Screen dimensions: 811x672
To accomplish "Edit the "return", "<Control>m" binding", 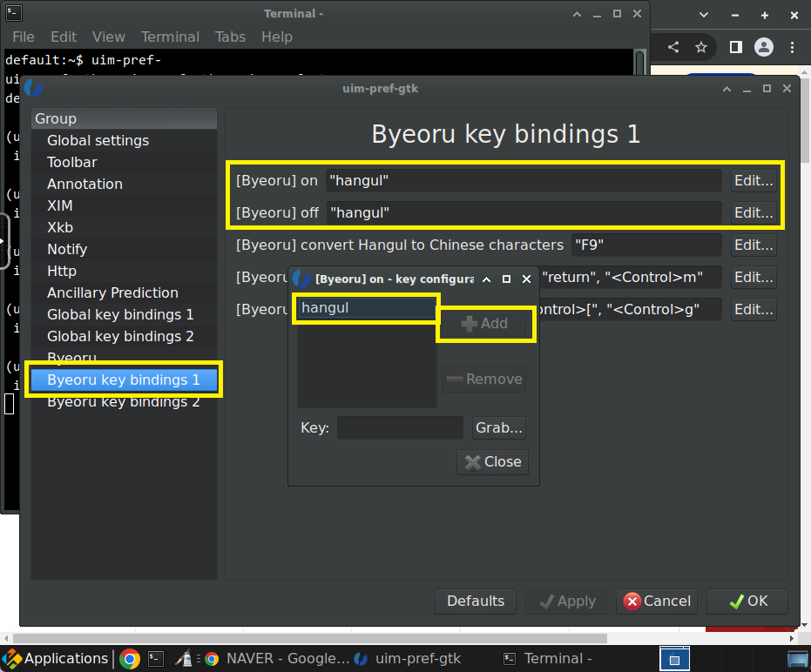I will click(754, 277).
